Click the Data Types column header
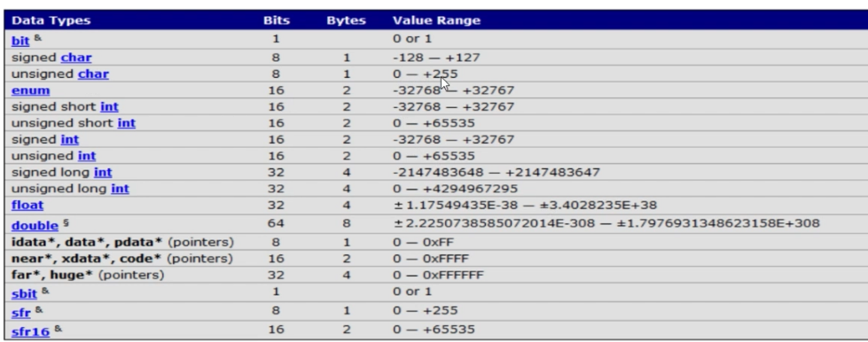Image resolution: width=868 pixels, height=342 pixels. click(x=51, y=20)
